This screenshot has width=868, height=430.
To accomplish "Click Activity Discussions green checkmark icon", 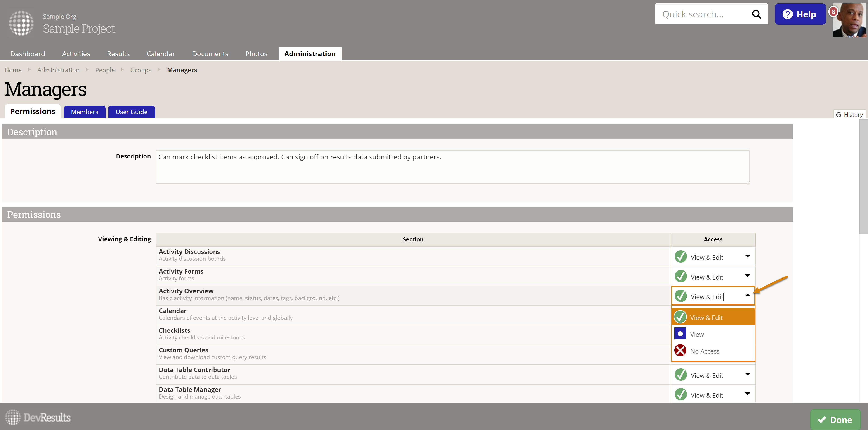I will [x=681, y=257].
